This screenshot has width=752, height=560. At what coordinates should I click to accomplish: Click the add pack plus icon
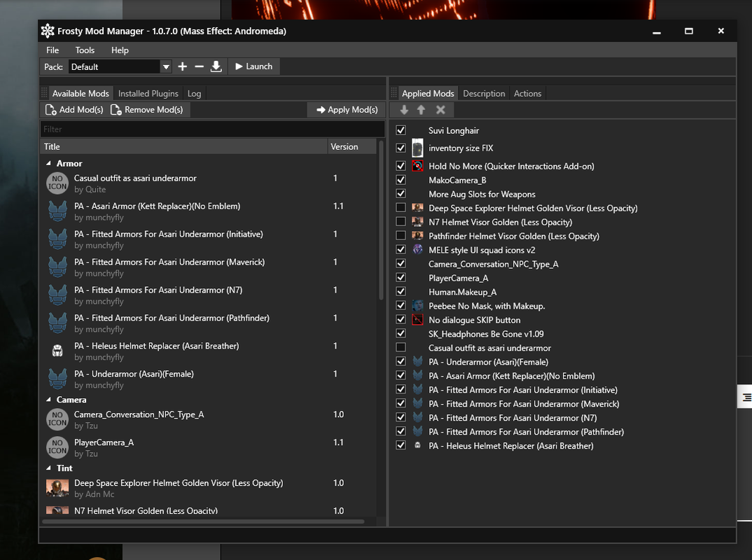tap(182, 66)
